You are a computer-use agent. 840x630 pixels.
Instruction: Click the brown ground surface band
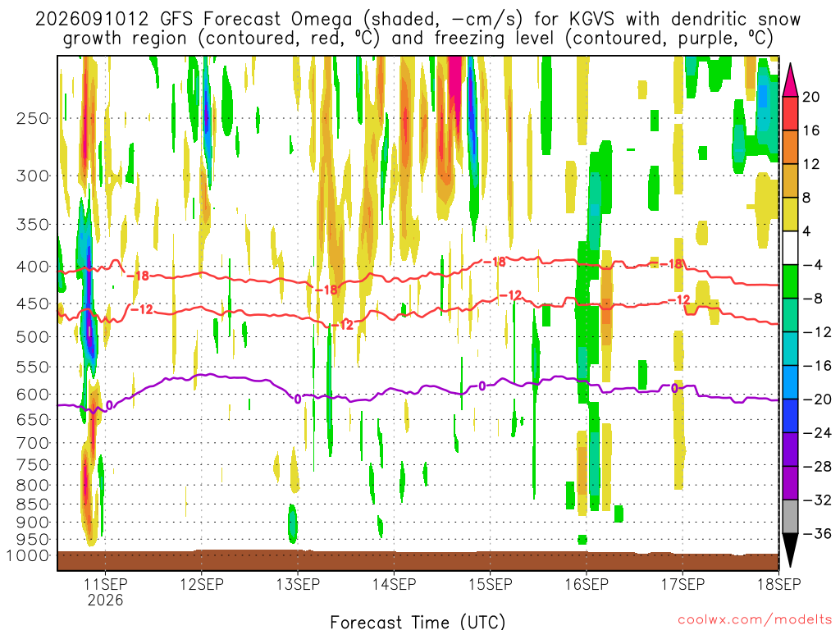[x=418, y=560]
